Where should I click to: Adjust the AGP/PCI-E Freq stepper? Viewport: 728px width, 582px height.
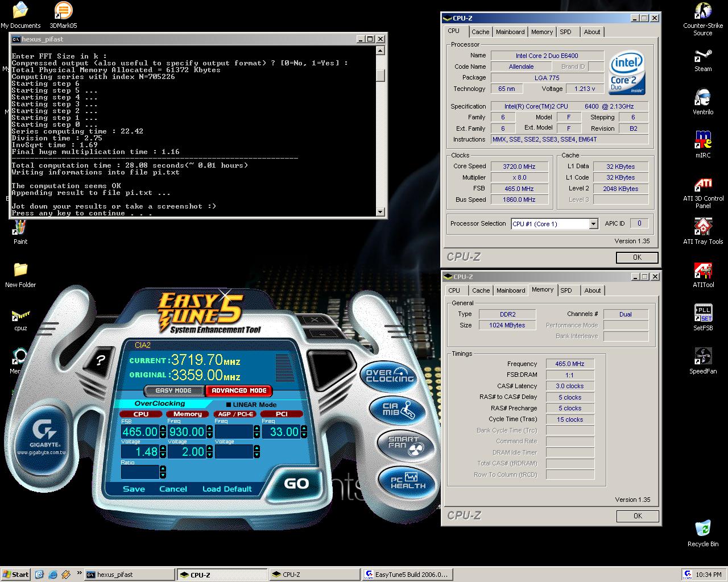point(257,432)
